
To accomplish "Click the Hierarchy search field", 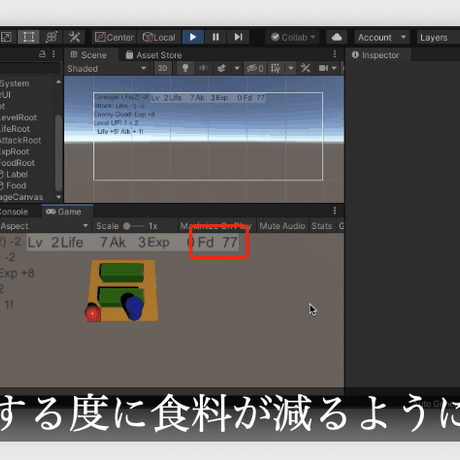I will [x=30, y=68].
